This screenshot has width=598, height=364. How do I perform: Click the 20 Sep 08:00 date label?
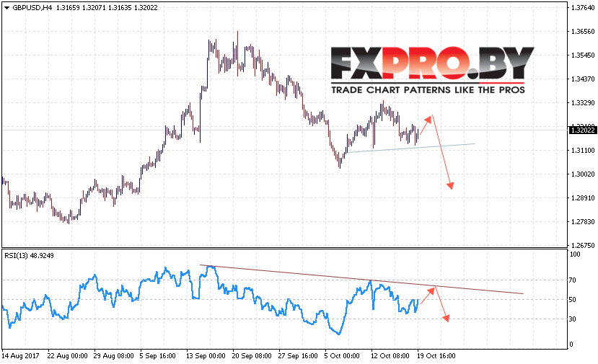(252, 356)
